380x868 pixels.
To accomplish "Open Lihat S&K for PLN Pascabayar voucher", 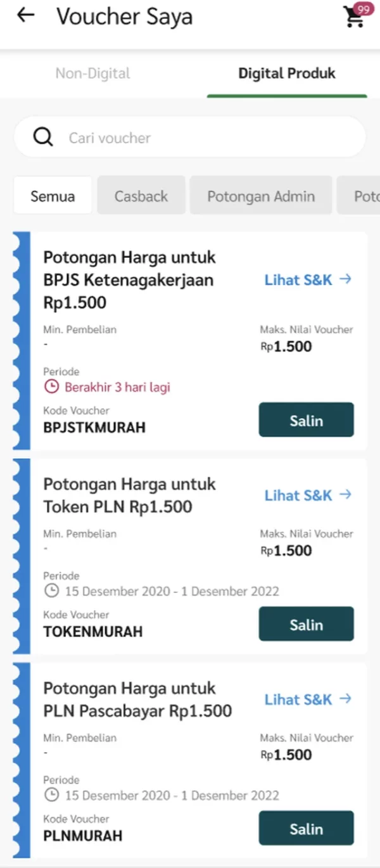I will [x=307, y=699].
